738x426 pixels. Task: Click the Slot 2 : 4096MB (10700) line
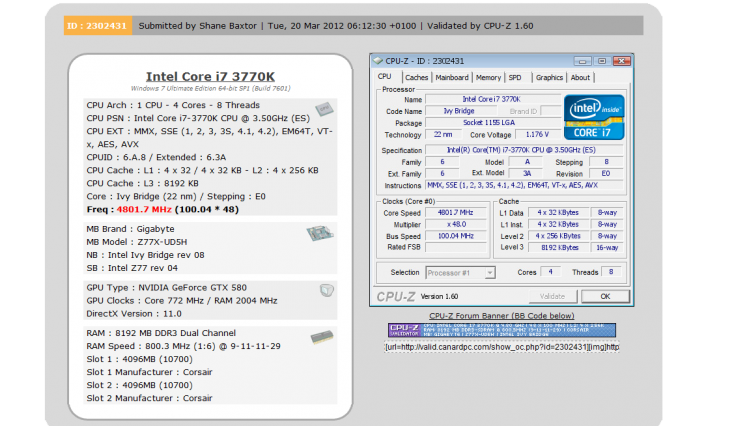click(139, 385)
